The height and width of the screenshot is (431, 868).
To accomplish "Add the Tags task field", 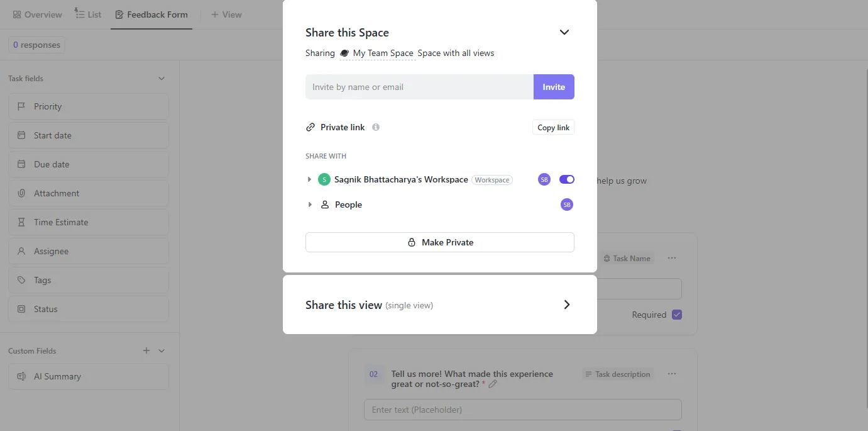I will point(89,280).
